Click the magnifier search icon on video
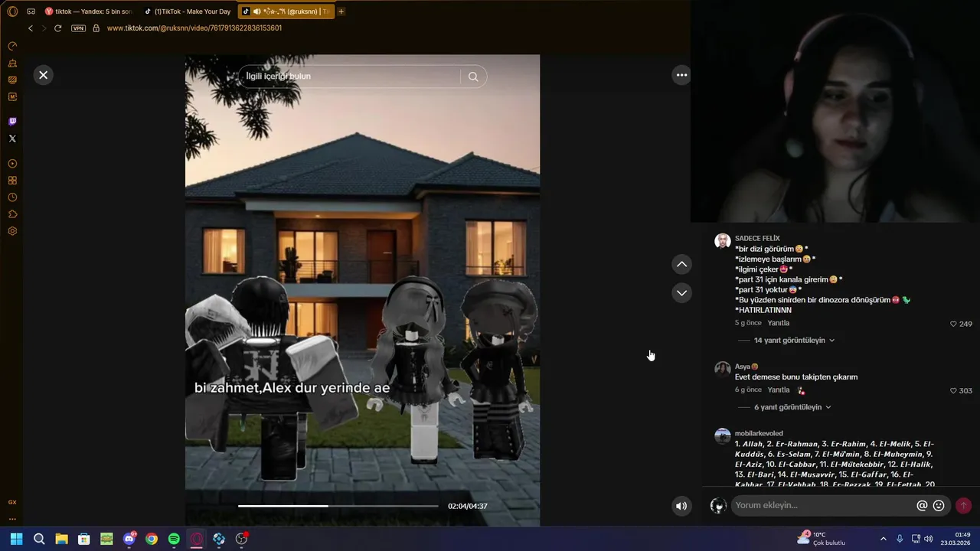Image resolution: width=980 pixels, height=551 pixels. [x=473, y=77]
